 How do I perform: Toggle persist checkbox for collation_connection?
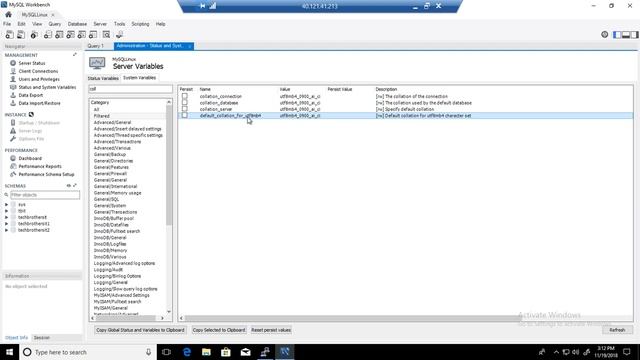(184, 96)
